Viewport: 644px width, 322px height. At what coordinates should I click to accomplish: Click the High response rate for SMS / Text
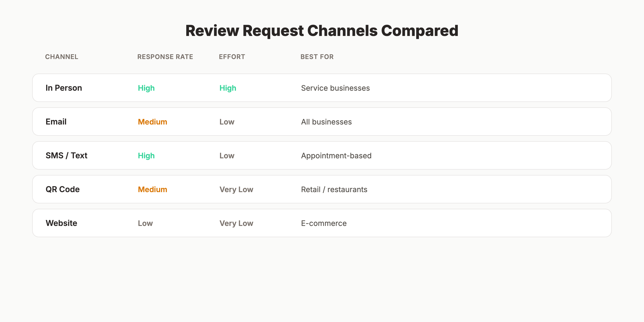click(x=146, y=156)
